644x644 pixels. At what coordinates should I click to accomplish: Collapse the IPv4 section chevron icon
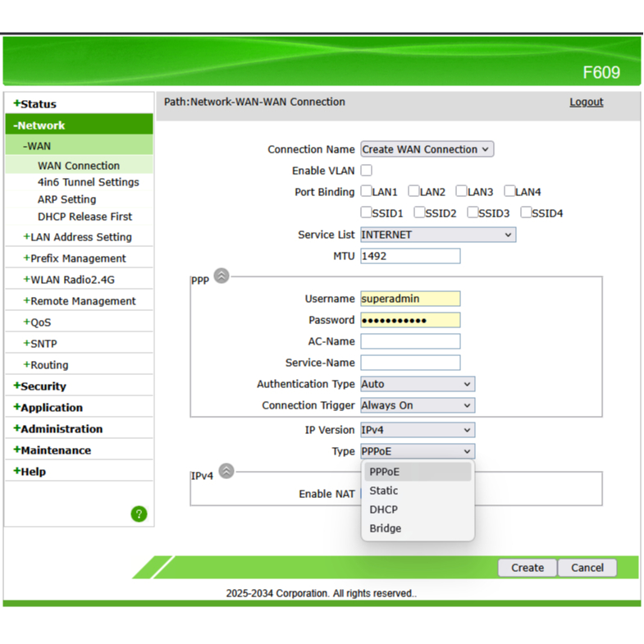[x=226, y=471]
